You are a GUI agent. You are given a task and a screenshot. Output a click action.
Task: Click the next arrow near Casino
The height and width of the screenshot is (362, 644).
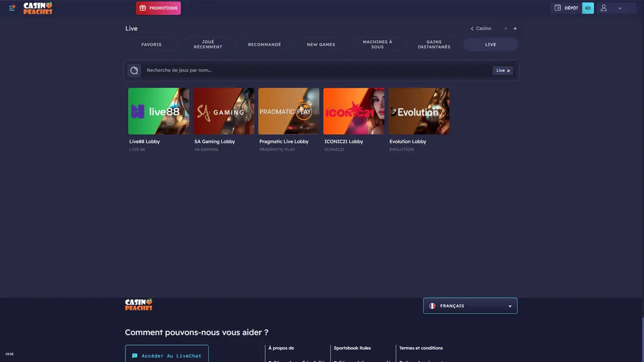pos(515,28)
